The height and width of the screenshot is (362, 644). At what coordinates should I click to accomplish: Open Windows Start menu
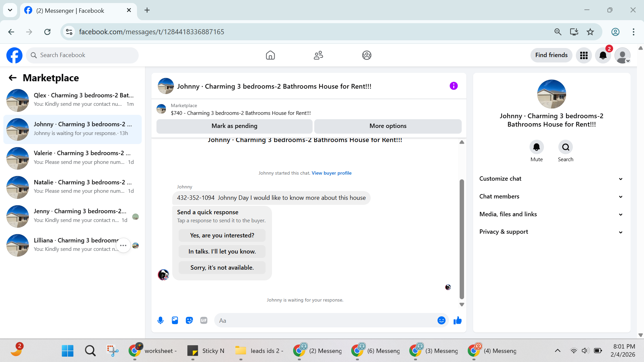coord(67,351)
